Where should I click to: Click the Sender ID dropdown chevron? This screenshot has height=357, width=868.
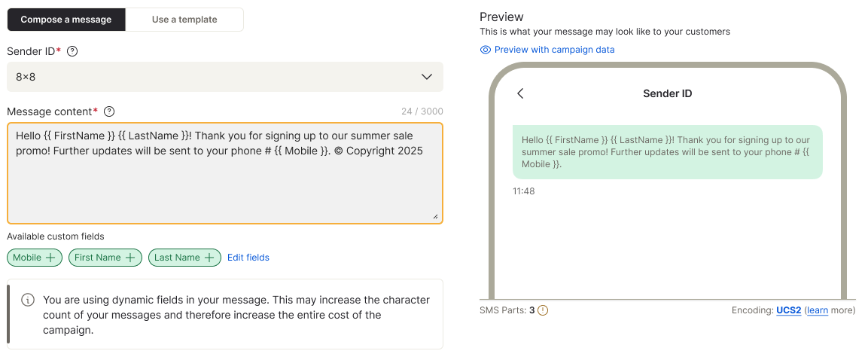pyautogui.click(x=427, y=77)
